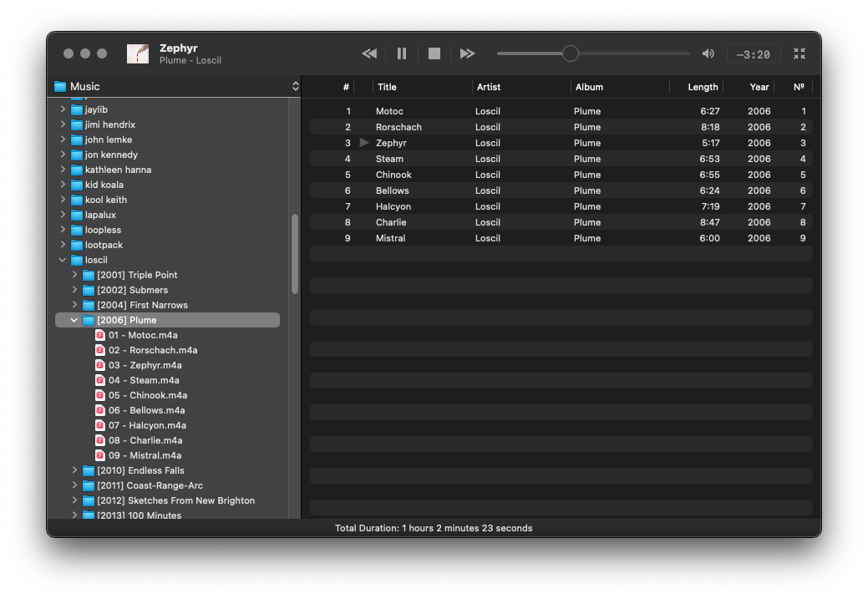868x599 pixels.
Task: Expand the lapalux folder
Action: (63, 215)
